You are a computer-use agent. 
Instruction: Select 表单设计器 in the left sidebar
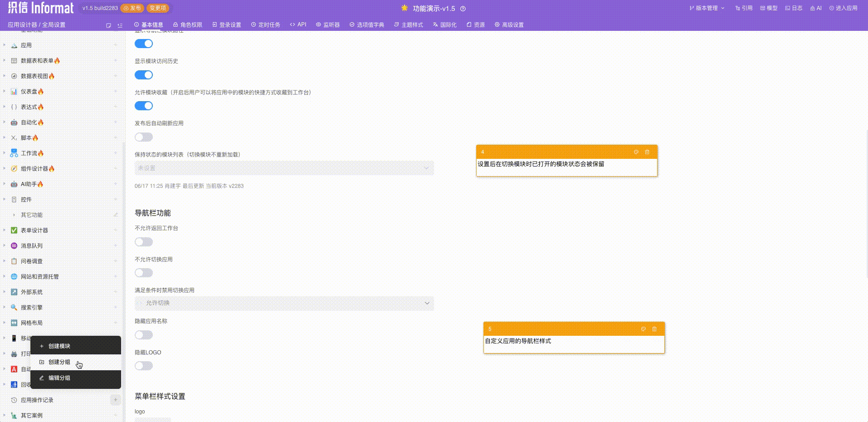pos(34,230)
